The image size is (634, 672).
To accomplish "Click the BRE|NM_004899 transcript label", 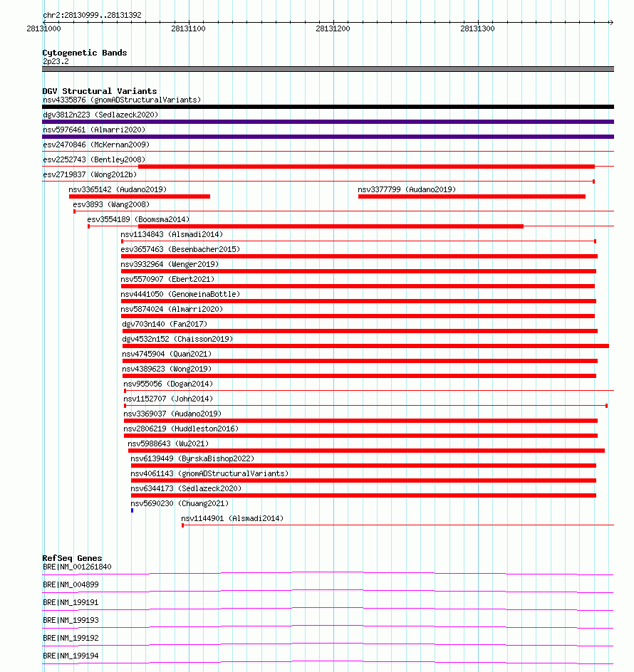I will coord(71,584).
